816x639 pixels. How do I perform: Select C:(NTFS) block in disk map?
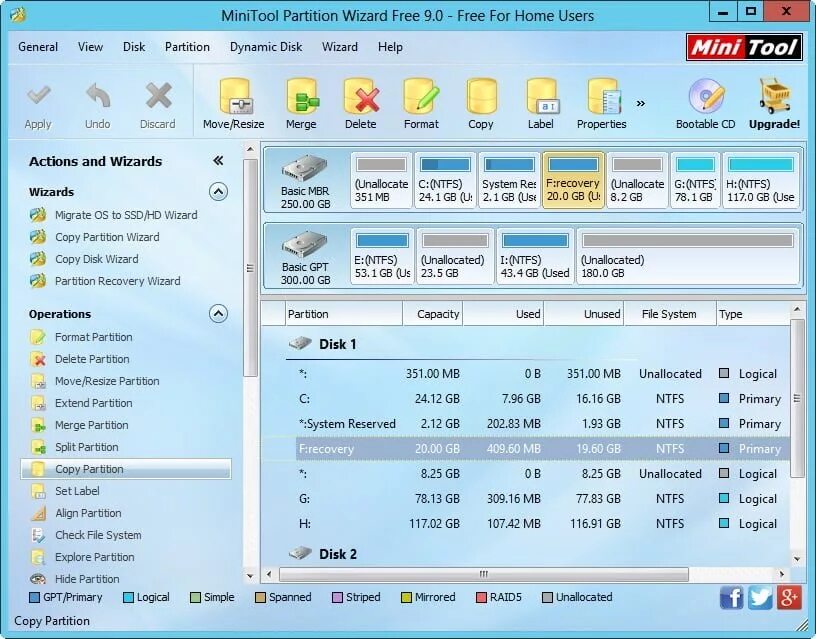click(445, 181)
